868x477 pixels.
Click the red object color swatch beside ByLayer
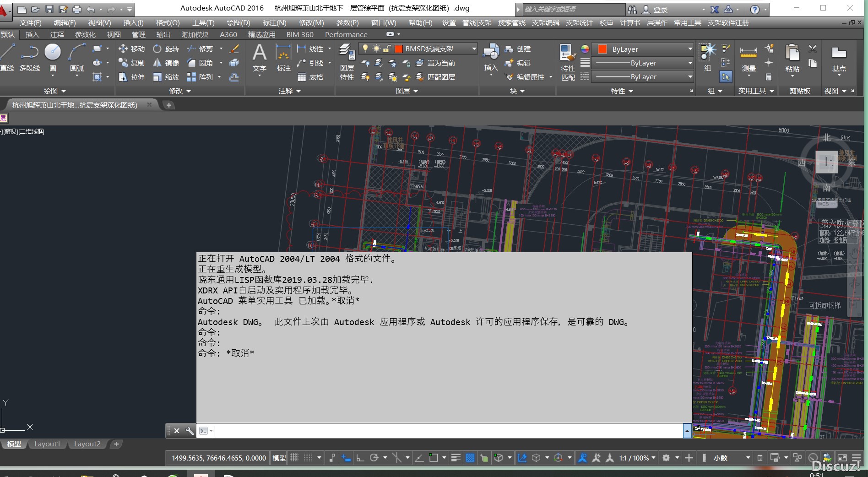pos(602,49)
